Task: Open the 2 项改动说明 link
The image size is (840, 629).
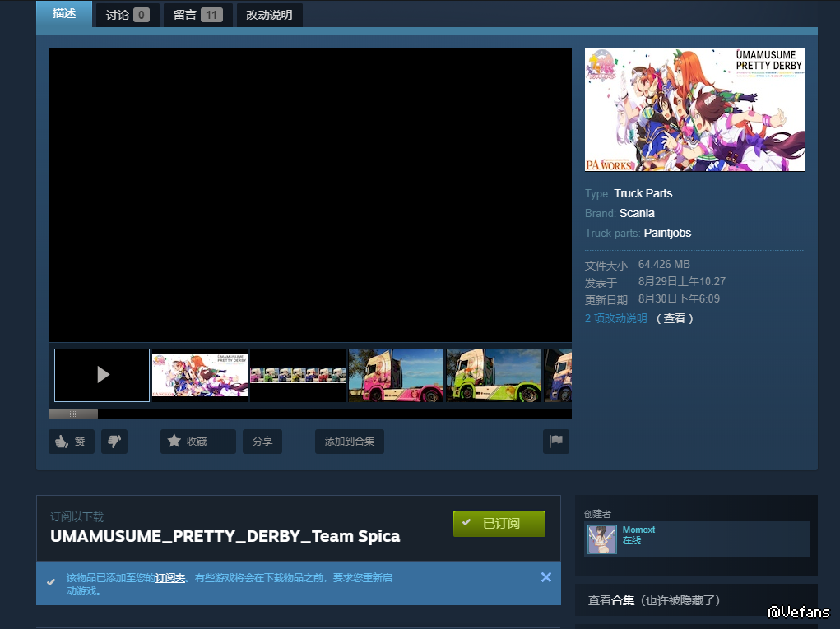Action: (x=616, y=318)
